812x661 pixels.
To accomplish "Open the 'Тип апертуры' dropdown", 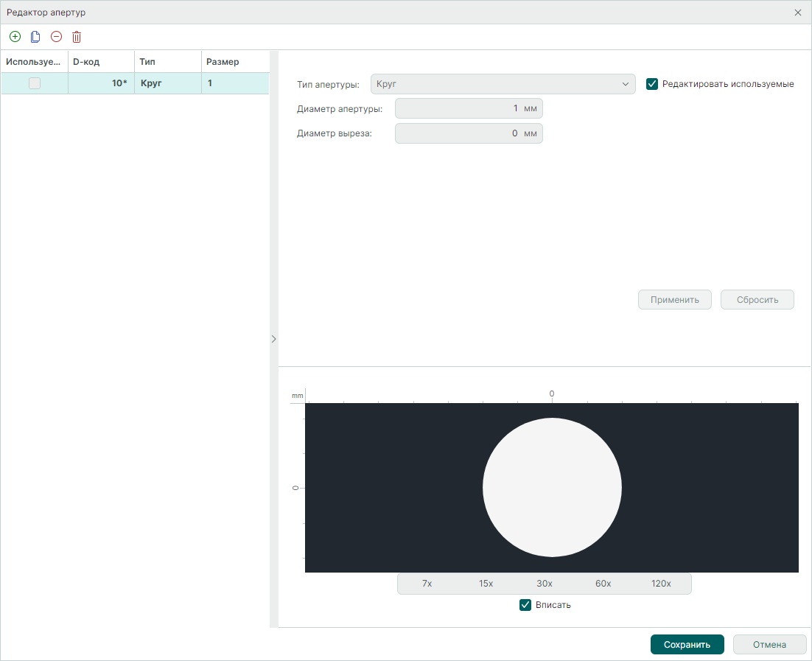I will (x=503, y=84).
